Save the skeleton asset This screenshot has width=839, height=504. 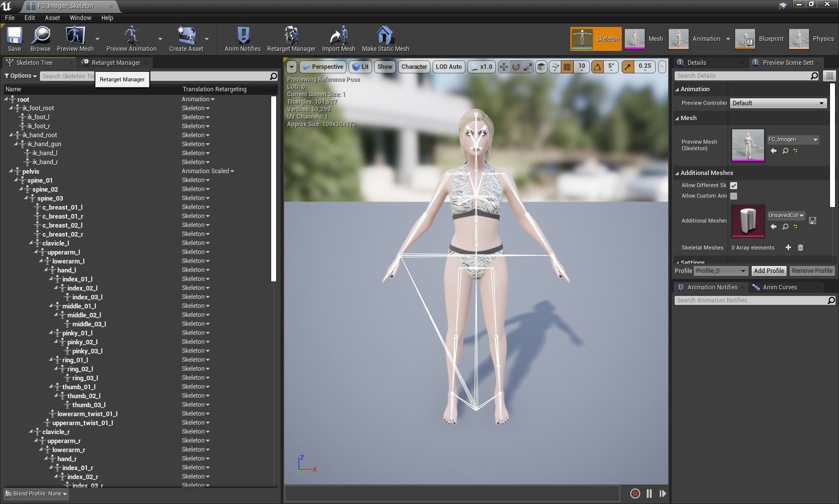(x=14, y=39)
